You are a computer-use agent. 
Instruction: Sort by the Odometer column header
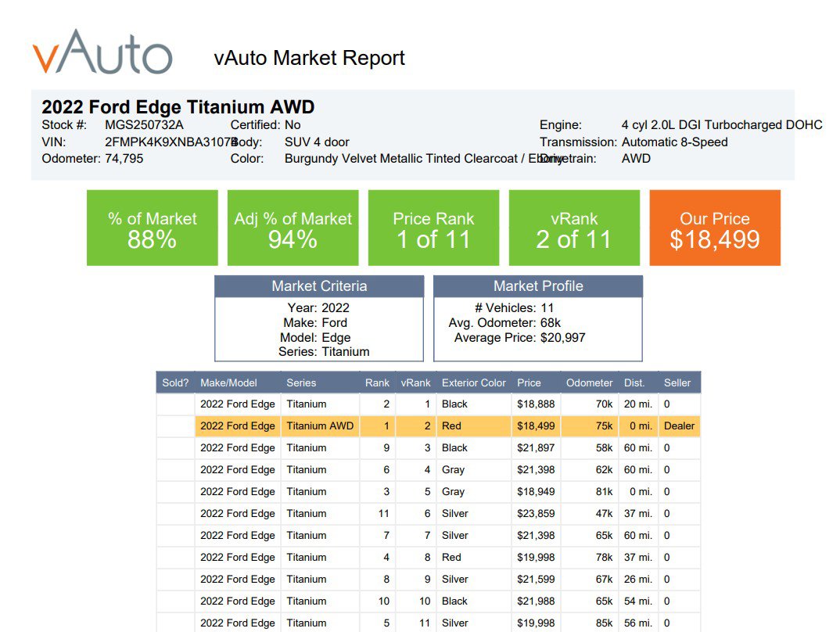tap(589, 382)
